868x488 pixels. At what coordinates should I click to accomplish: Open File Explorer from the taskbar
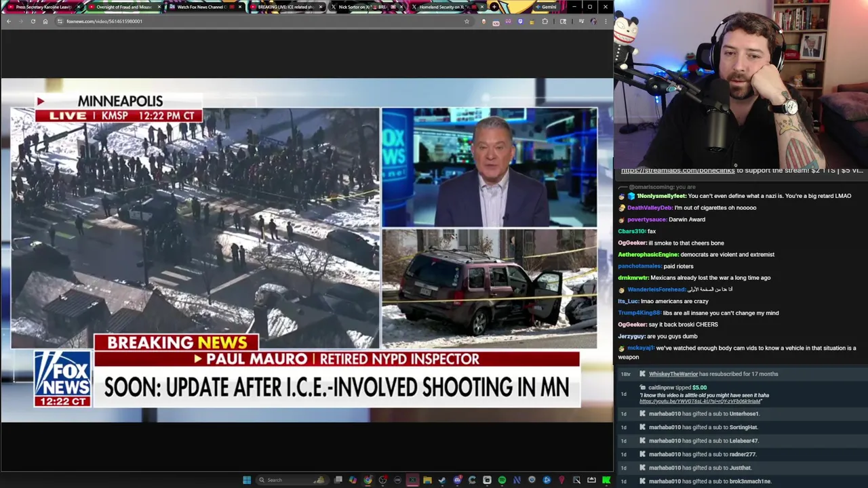[427, 480]
